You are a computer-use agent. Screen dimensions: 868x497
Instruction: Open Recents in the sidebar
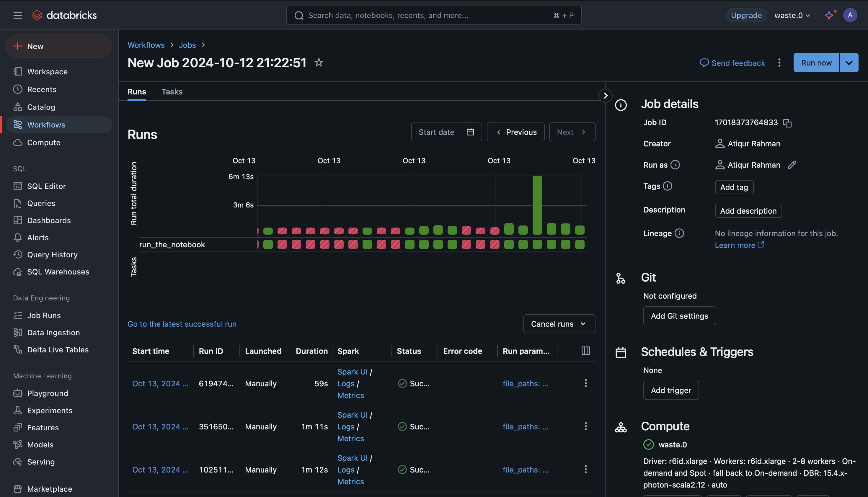[59, 89]
